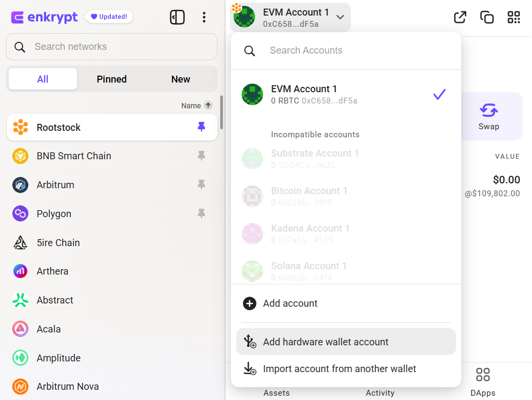Click the Acala network icon
The image size is (532, 400).
point(20,329)
